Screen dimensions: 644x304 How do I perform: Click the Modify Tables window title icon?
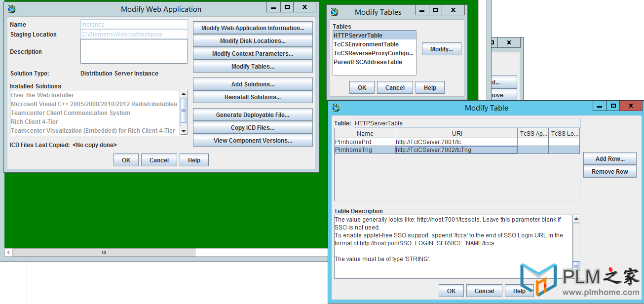(335, 12)
